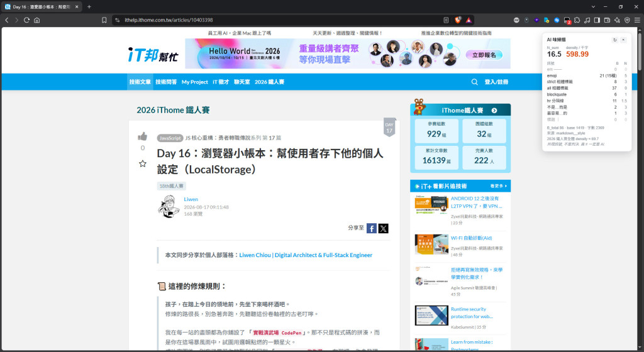Click the 立即報名 banner button
Screen dimensions: 644x352
(x=484, y=55)
